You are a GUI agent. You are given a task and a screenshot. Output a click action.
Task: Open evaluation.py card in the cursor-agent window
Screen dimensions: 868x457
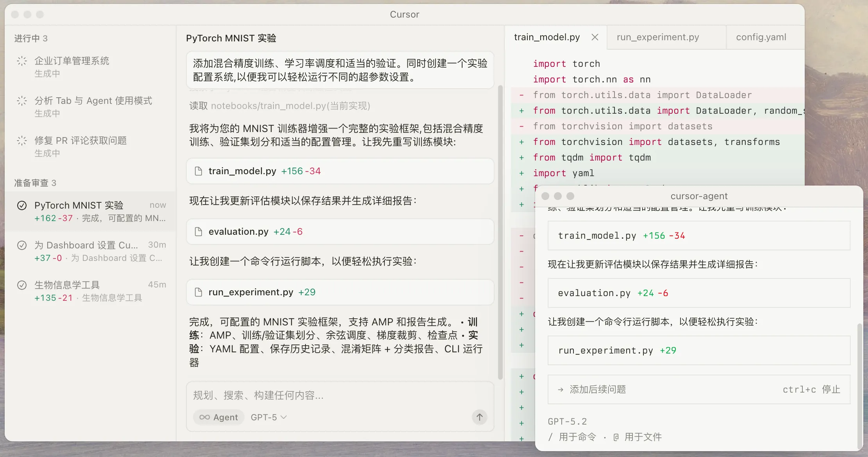coord(699,293)
